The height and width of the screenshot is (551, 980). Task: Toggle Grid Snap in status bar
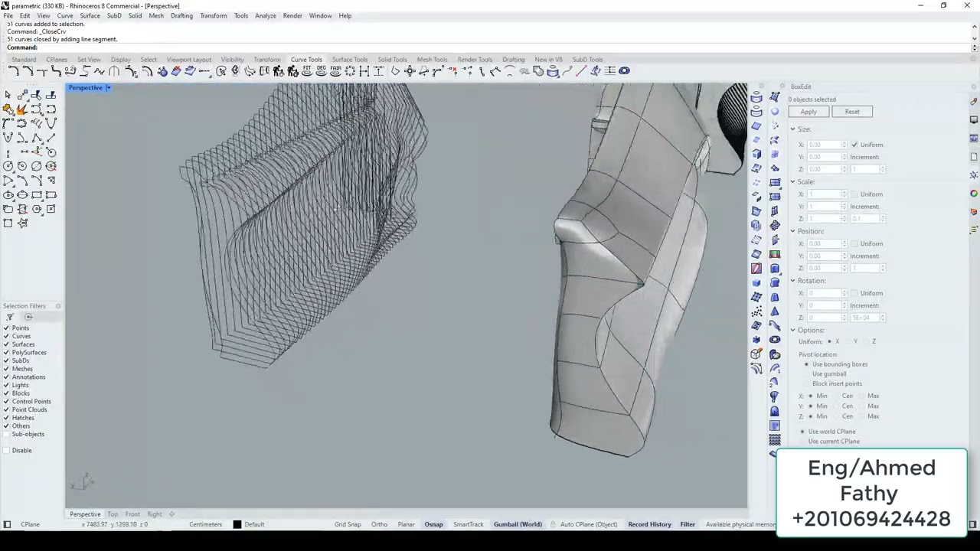(348, 524)
